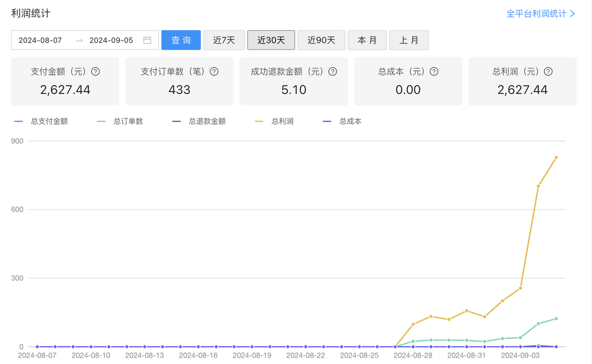
Task: Click x-axis label 2024-08-19
Action: point(252,356)
